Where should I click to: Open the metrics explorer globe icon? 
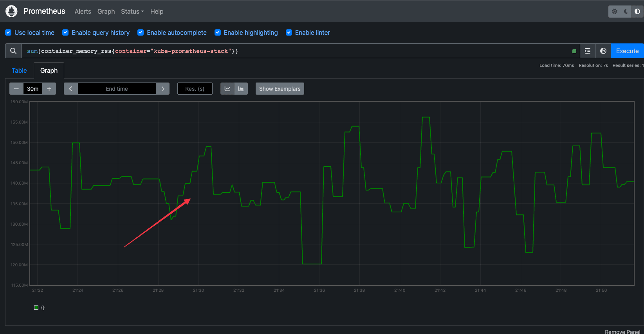(x=603, y=51)
